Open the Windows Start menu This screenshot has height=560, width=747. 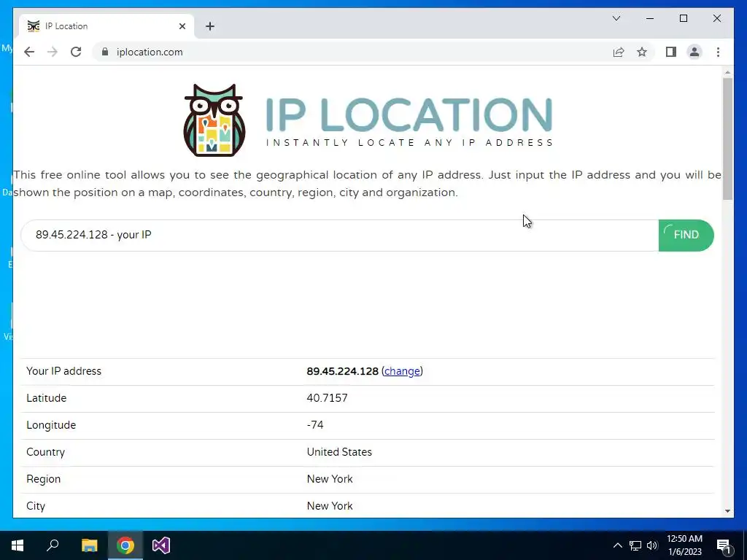coord(18,545)
